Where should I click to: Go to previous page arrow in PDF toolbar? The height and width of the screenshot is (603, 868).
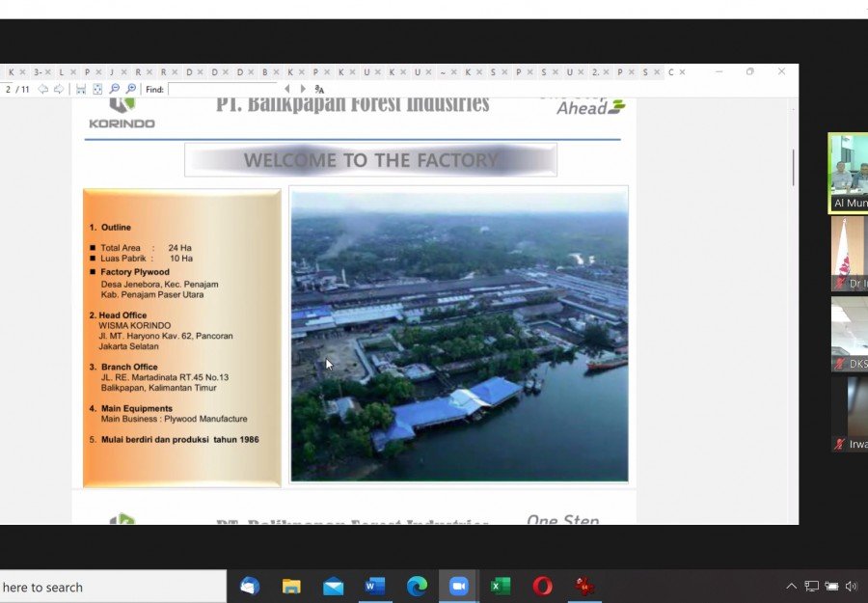pyautogui.click(x=42, y=90)
